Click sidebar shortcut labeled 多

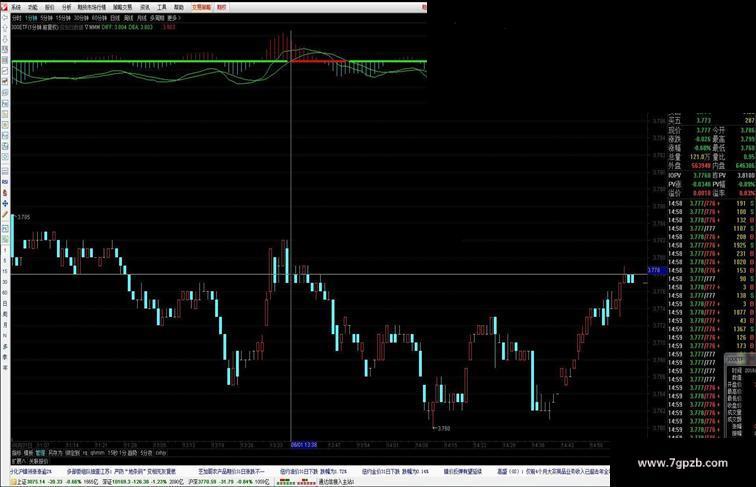(x=5, y=346)
